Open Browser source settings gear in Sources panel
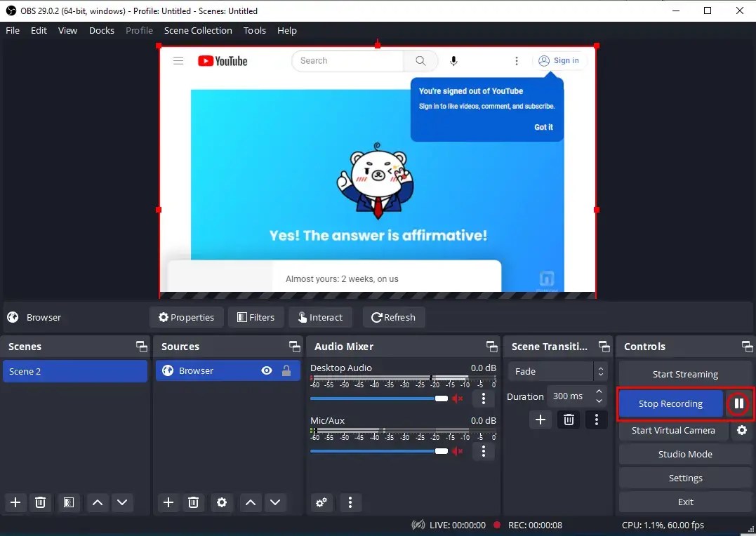This screenshot has width=756, height=536. [x=222, y=503]
